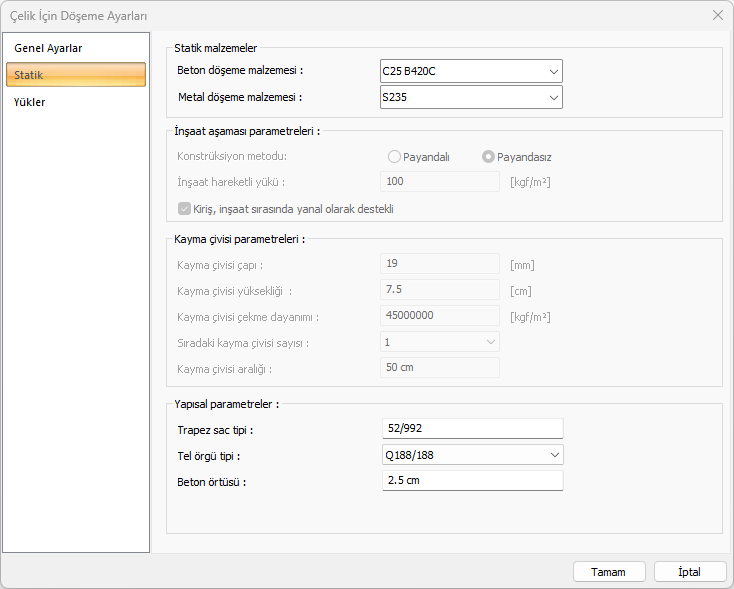Click the Trapez sac tipi field
The width and height of the screenshot is (734, 589).
tap(472, 429)
